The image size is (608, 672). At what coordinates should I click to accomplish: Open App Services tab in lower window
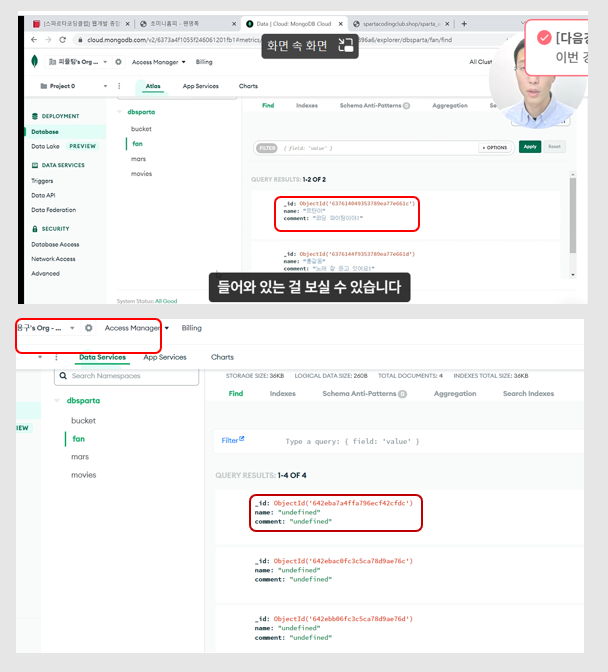click(165, 357)
